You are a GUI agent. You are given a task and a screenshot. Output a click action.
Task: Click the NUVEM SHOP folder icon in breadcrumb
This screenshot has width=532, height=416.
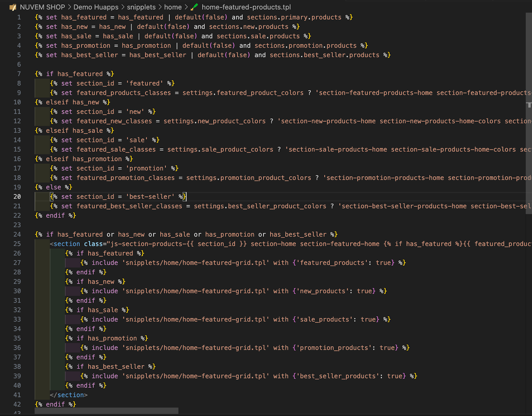13,7
